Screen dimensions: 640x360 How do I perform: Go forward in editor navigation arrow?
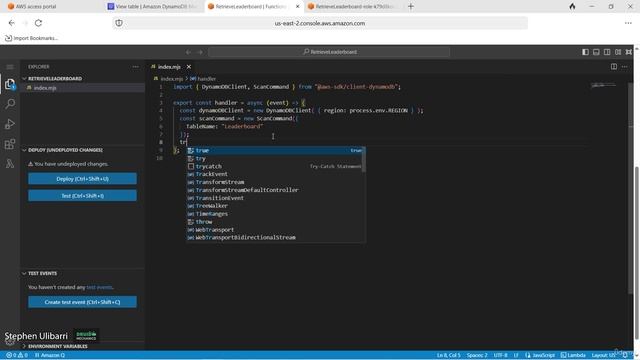[200, 52]
